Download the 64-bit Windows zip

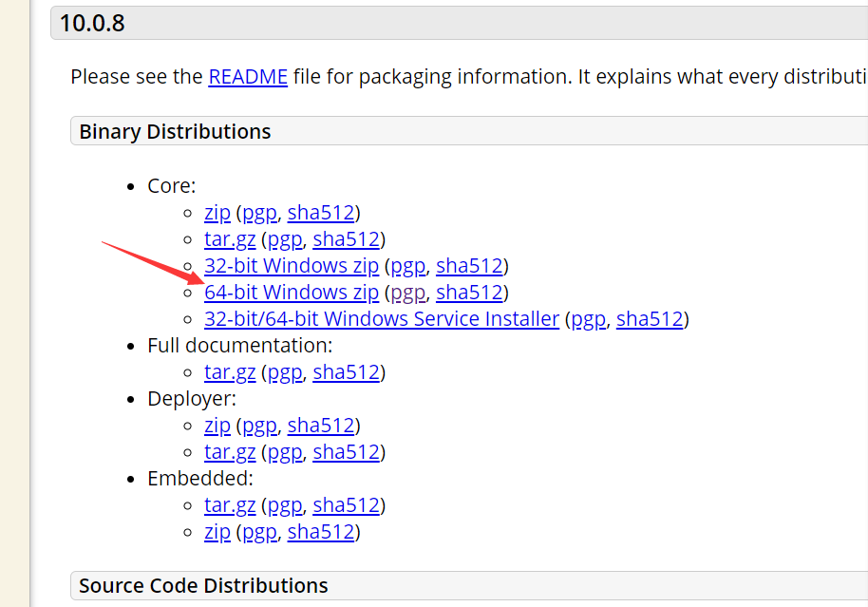point(292,293)
